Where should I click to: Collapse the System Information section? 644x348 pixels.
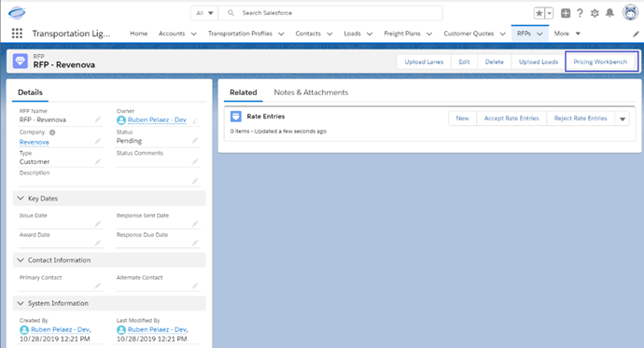coord(21,303)
